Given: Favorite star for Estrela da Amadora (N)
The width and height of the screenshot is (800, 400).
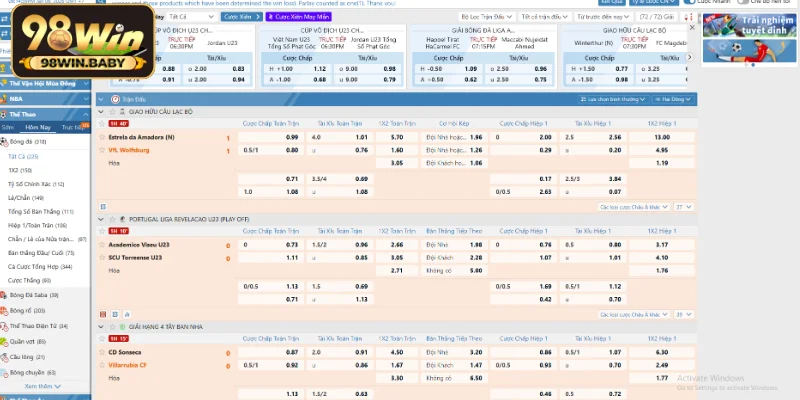Looking at the screenshot, I should [103, 137].
